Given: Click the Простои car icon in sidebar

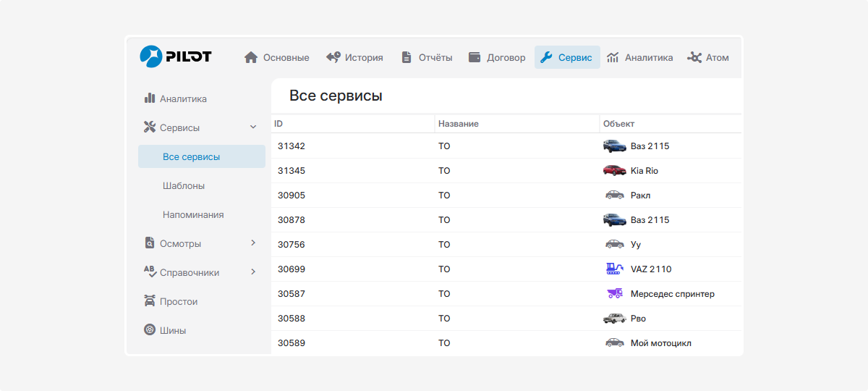Looking at the screenshot, I should tap(150, 301).
